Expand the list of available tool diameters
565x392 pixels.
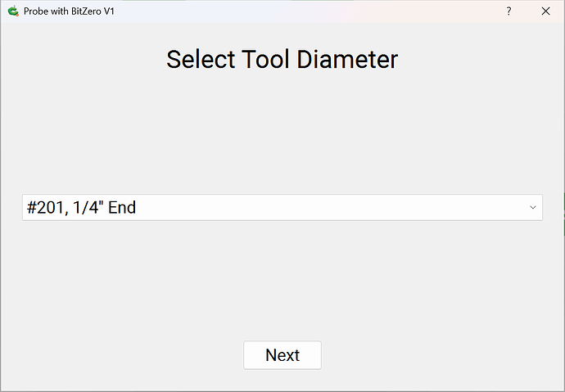pos(533,208)
